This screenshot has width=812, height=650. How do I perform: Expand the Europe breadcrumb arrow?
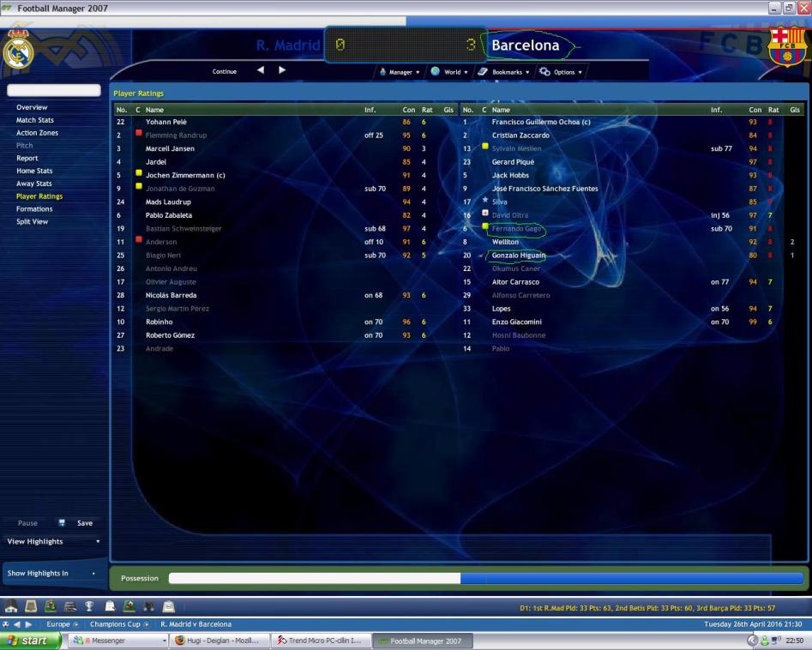76,624
